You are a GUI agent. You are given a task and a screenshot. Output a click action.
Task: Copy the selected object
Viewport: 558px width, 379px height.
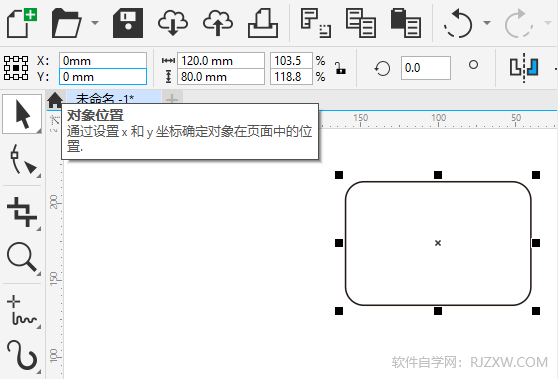coord(361,23)
